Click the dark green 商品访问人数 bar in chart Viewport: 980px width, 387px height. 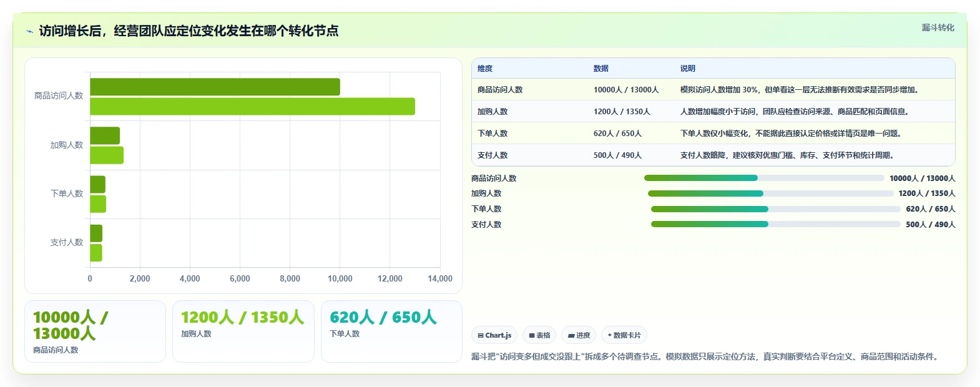point(215,87)
